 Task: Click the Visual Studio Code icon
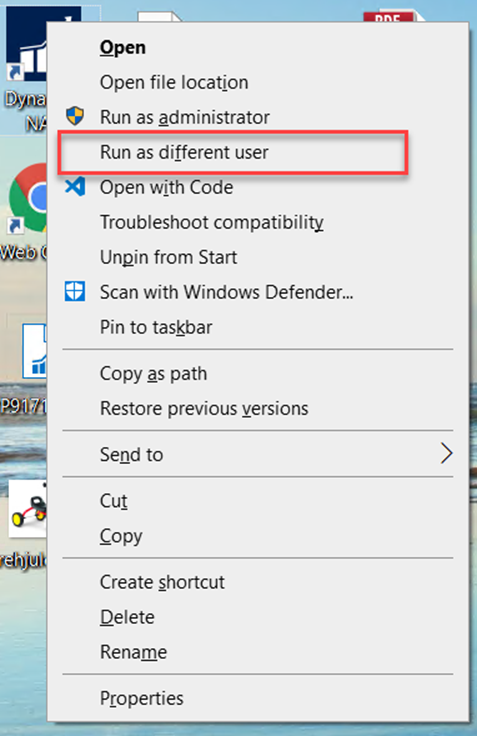[75, 186]
